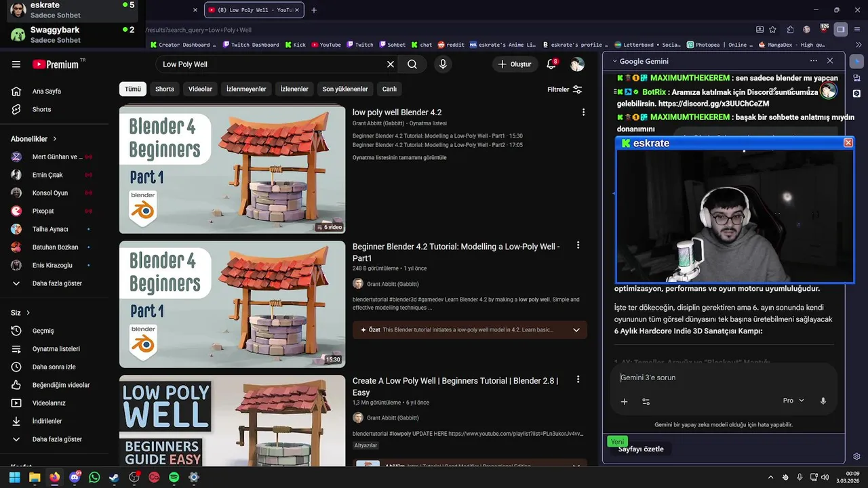Toggle the browser sidebar button
The height and width of the screenshot is (488, 868).
click(841, 29)
